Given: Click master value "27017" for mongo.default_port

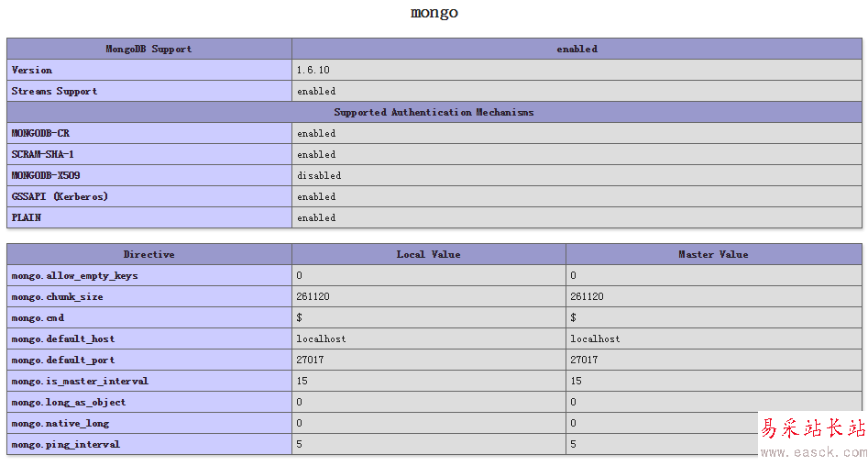Looking at the screenshot, I should tap(584, 360).
